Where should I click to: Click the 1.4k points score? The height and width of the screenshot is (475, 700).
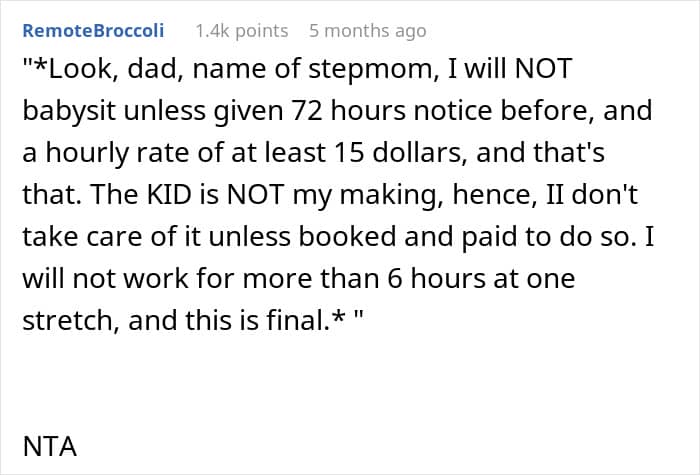pos(242,31)
